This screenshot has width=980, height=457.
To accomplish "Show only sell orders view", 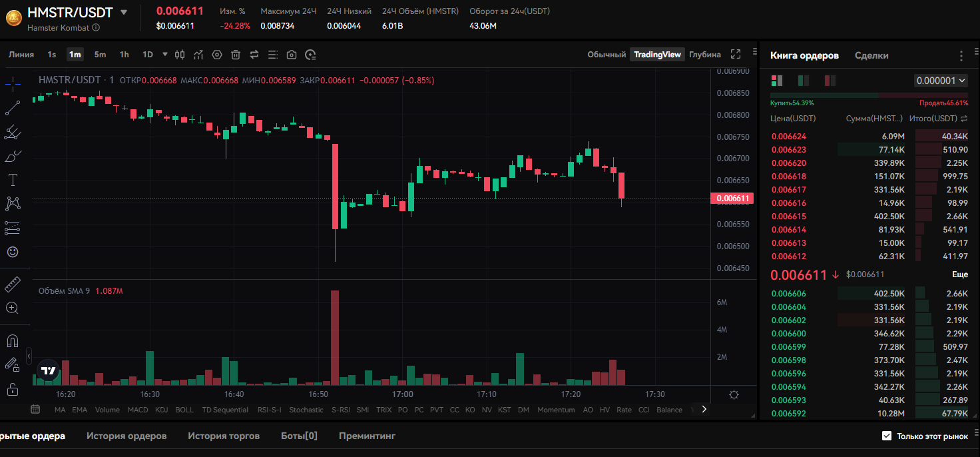I will pyautogui.click(x=830, y=81).
